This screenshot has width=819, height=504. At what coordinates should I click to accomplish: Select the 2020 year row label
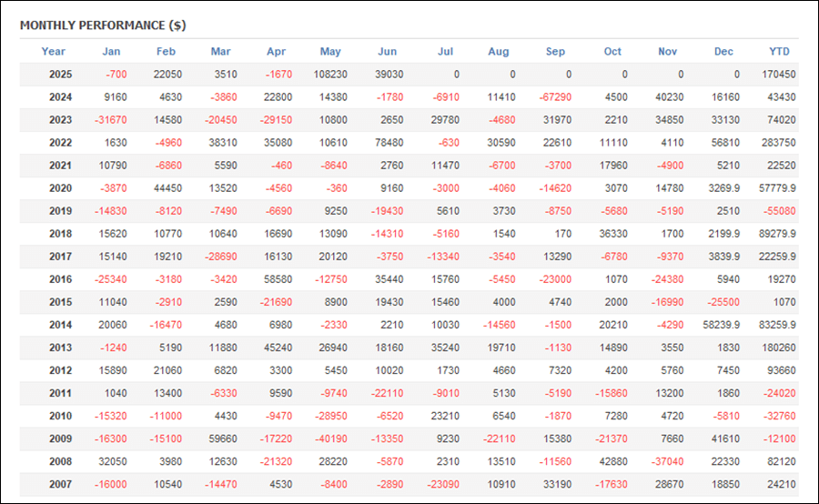tap(61, 188)
